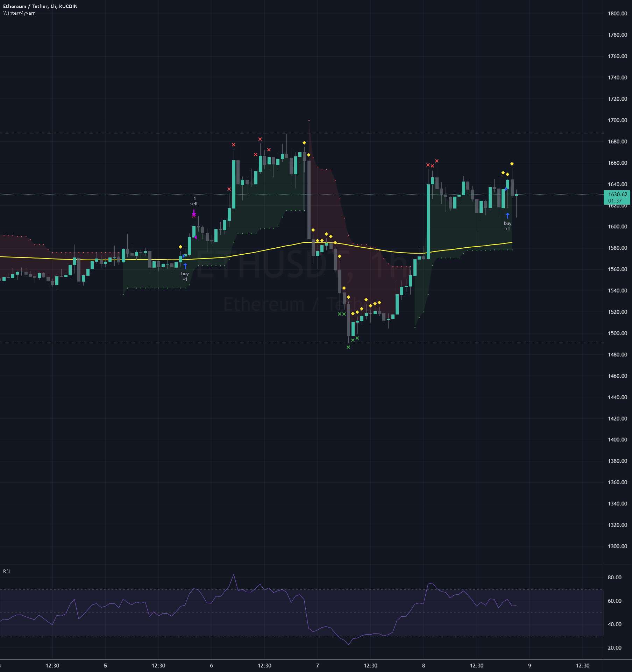Screen dimensions: 632x672
Task: Click the RSI 40.00 scale label
Action: coord(615,624)
